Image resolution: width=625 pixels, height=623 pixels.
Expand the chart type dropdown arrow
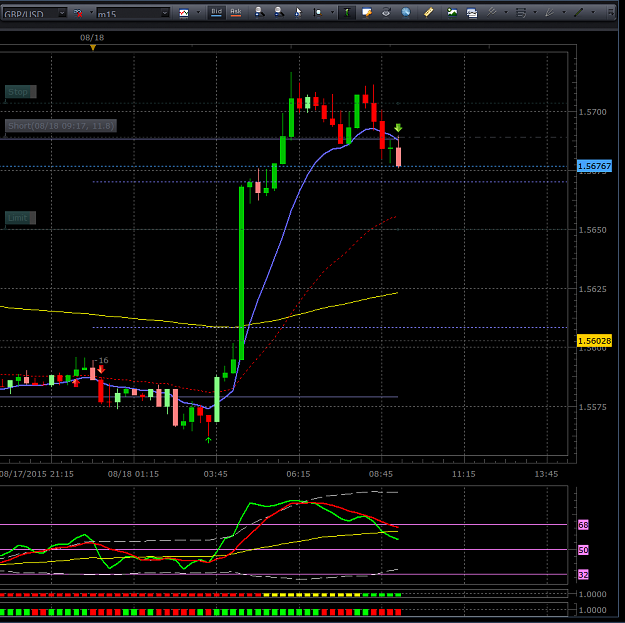pos(198,13)
